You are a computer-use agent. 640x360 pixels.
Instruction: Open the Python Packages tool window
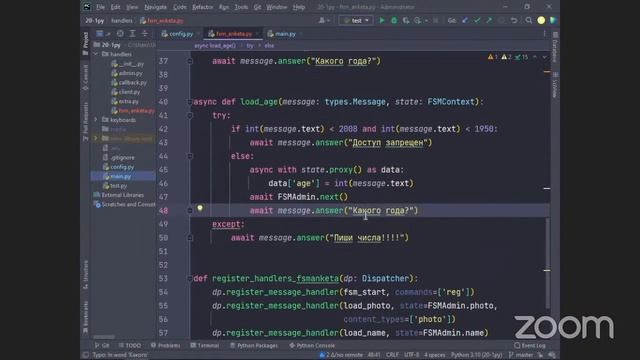pyautogui.click(x=253, y=345)
